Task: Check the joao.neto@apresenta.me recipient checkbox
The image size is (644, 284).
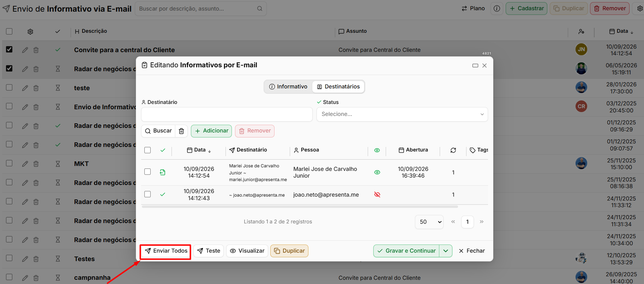Action: (x=148, y=194)
